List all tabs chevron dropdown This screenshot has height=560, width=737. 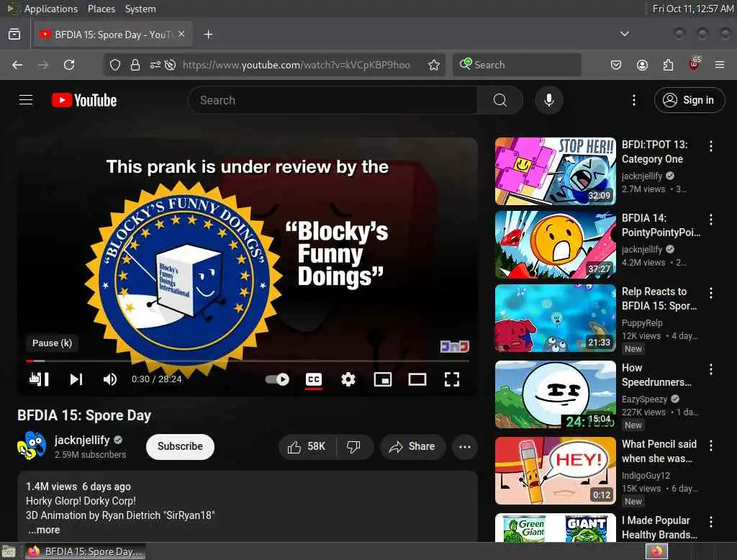point(625,34)
